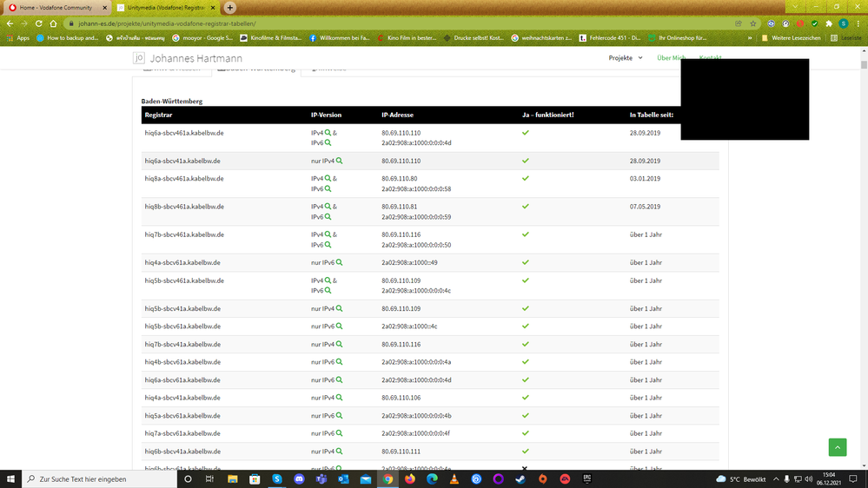This screenshot has width=868, height=488.
Task: Click the IP-Adresse column header
Action: point(397,115)
